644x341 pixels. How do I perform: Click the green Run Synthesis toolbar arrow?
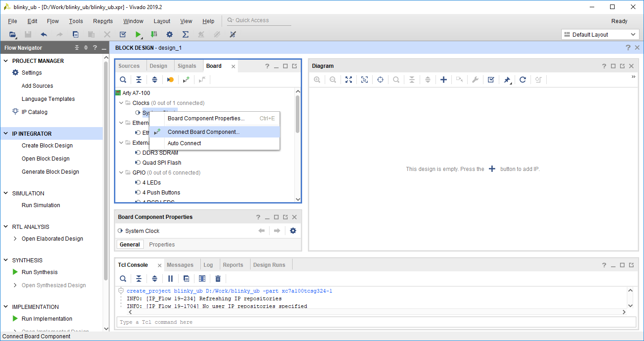[x=138, y=34]
